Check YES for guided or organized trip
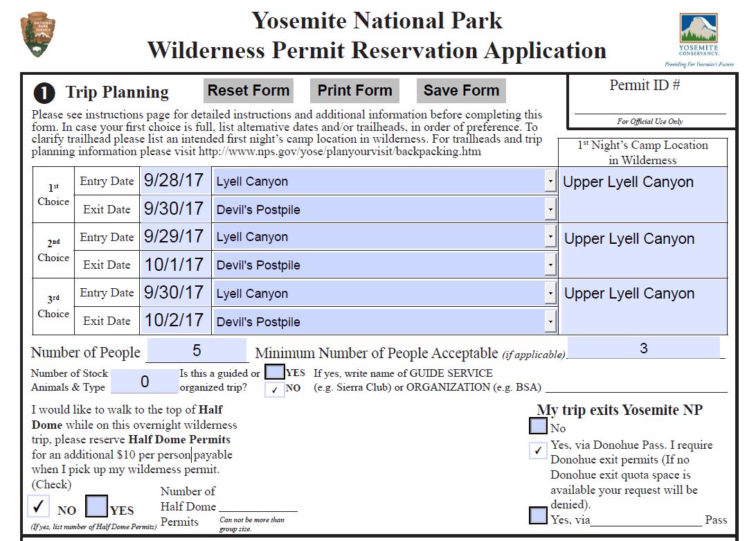Image resolution: width=756 pixels, height=541 pixels. click(275, 372)
